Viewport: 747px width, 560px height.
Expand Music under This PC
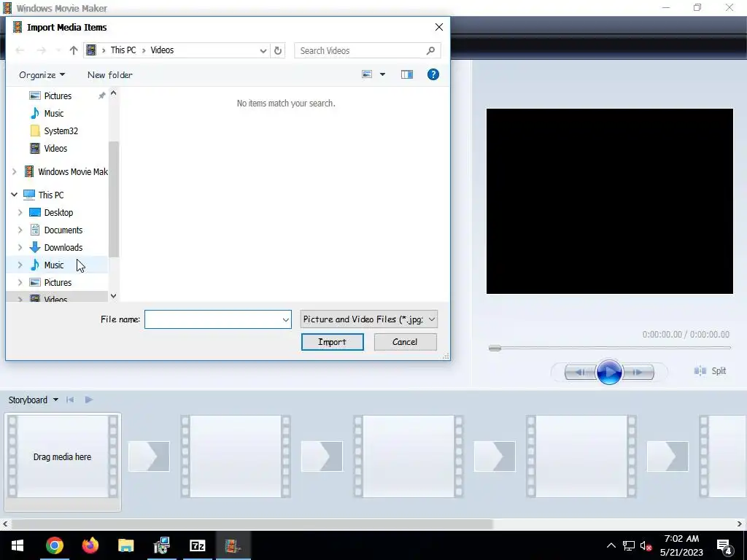[20, 265]
